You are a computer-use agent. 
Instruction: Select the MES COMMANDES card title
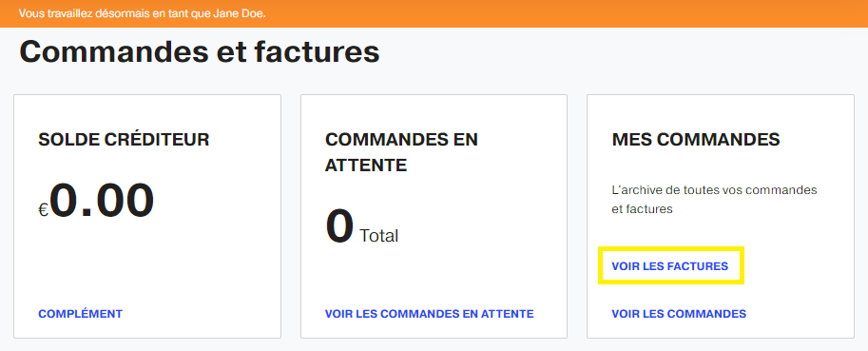coord(696,140)
